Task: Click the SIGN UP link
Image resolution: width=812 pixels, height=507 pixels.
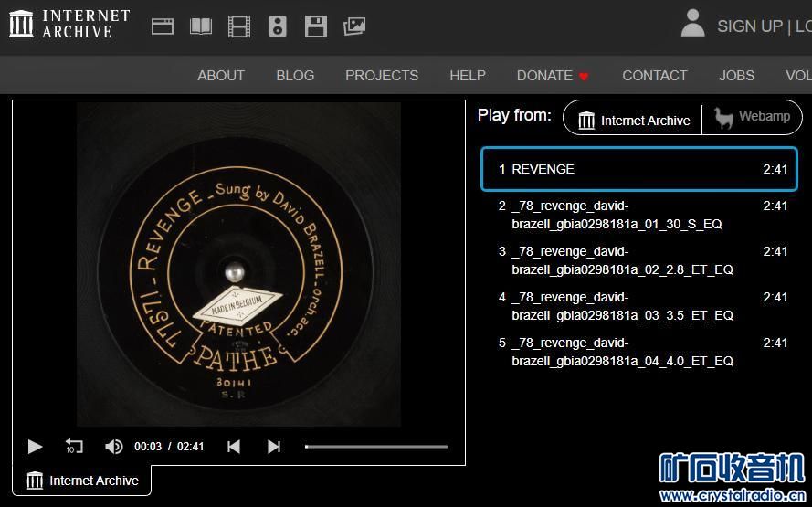Action: 749,26
